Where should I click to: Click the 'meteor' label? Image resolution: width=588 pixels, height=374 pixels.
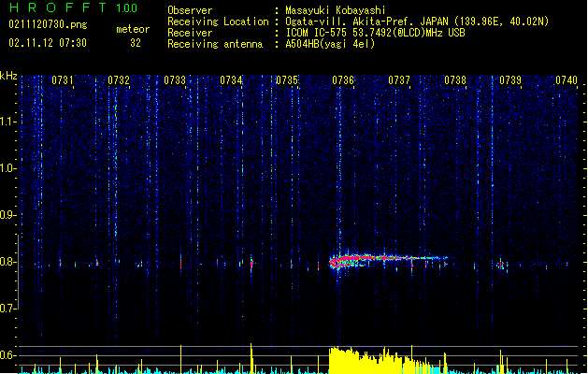point(133,29)
